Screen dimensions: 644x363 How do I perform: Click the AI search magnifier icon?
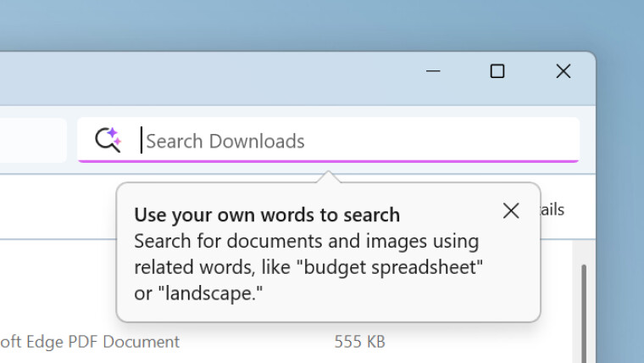(x=108, y=140)
